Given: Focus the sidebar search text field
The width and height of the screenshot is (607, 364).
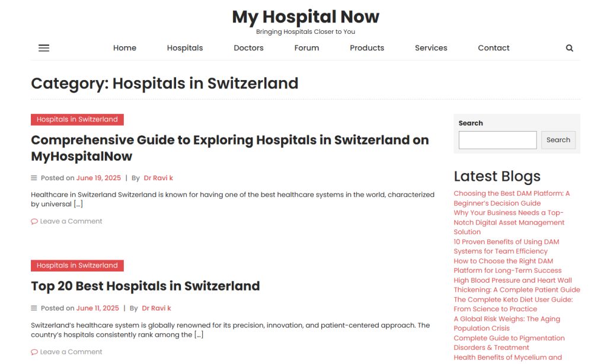Looking at the screenshot, I should [x=497, y=140].
